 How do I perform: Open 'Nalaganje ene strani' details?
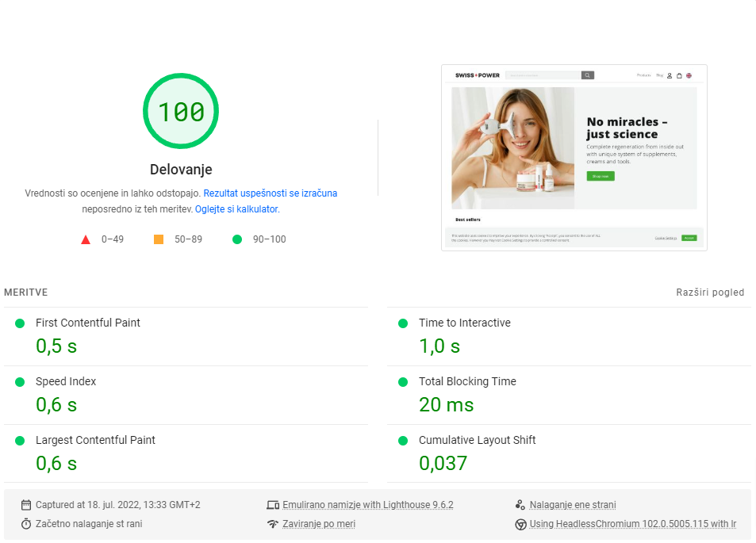573,504
